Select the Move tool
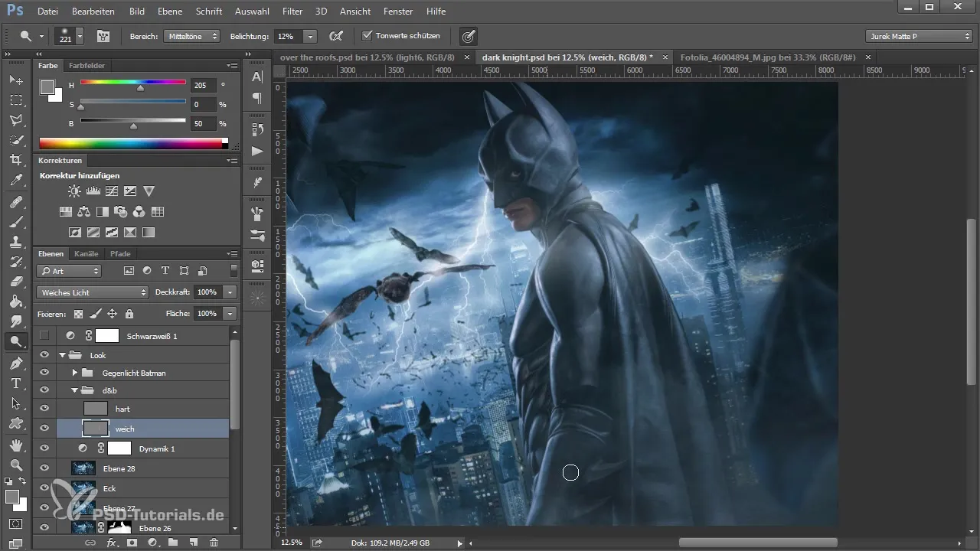 [15, 80]
